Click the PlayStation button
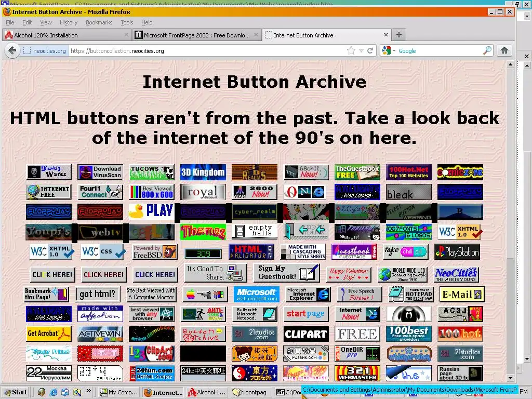The image size is (532, 399). 457,252
